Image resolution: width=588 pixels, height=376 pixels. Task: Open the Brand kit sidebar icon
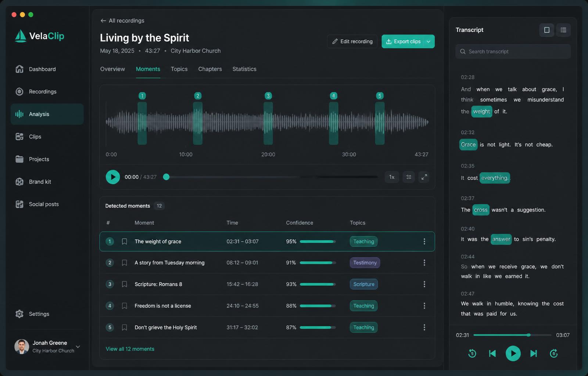tap(19, 182)
